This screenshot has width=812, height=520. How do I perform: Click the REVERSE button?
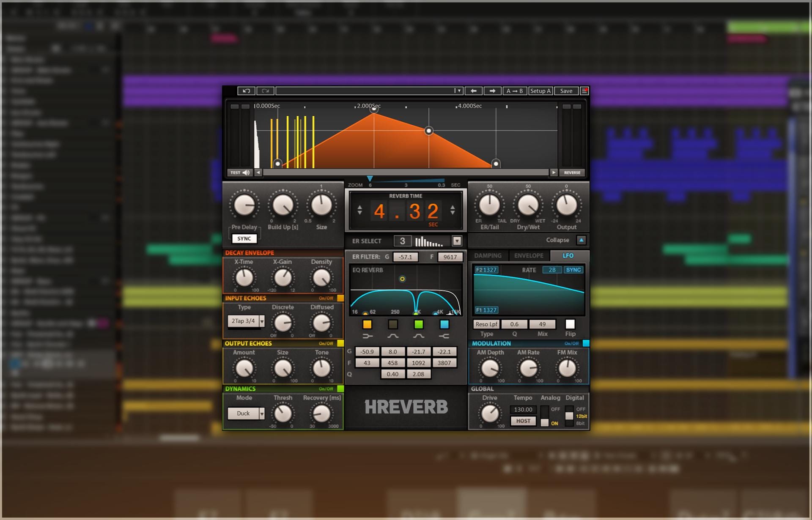[x=572, y=172]
